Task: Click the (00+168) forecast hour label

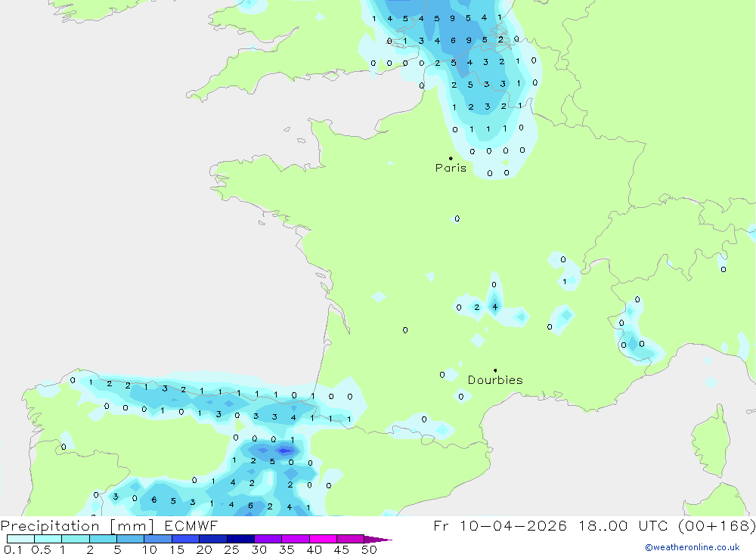Action: coord(717,525)
